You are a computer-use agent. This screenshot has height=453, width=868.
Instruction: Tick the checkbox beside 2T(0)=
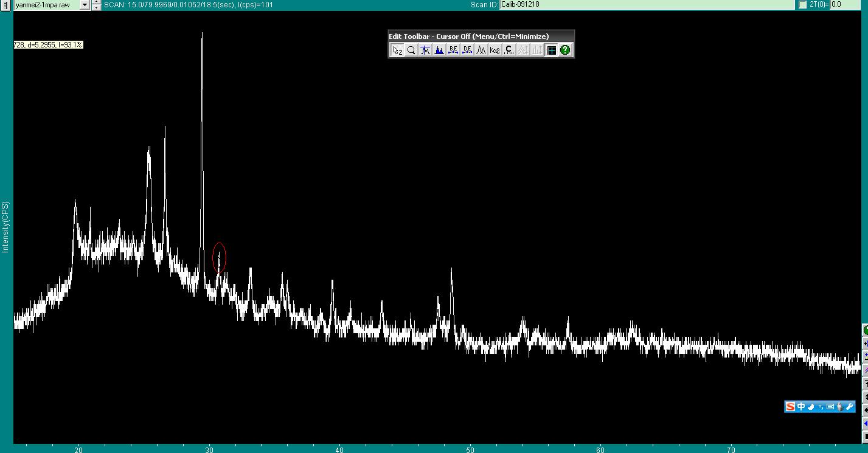click(802, 4)
